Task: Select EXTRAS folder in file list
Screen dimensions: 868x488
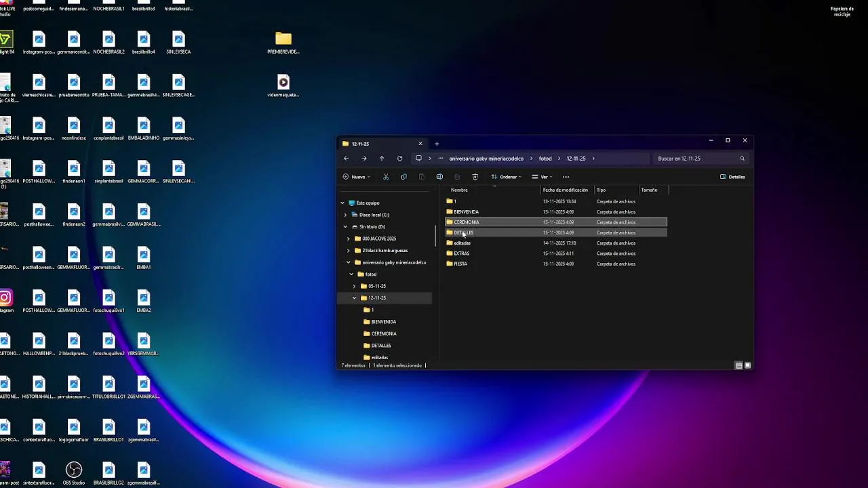Action: (x=556, y=253)
